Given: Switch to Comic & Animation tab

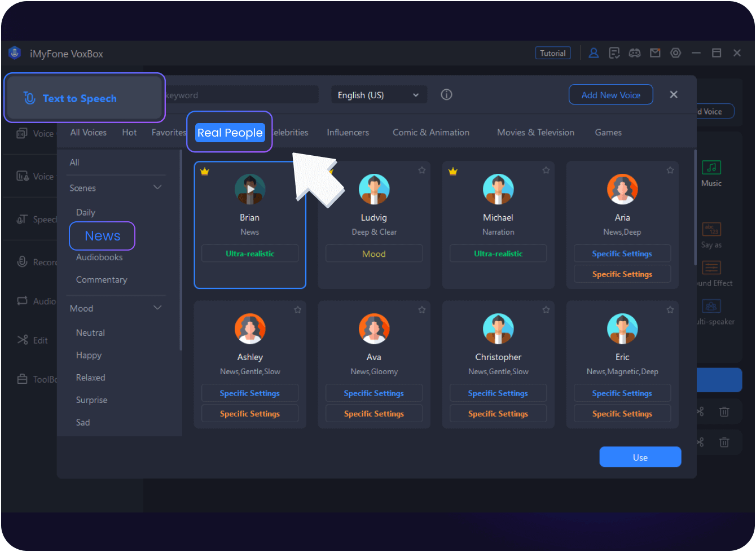Looking at the screenshot, I should 431,132.
